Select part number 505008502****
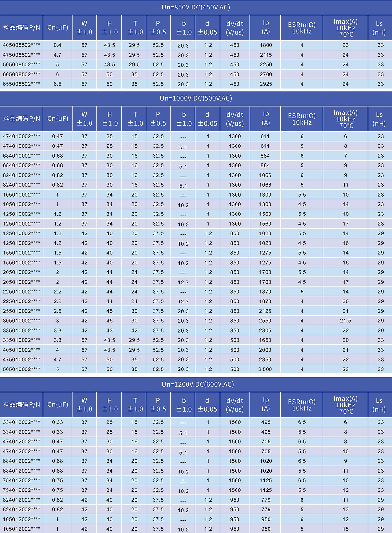Viewport: 392px width, 533px height. tap(21, 65)
